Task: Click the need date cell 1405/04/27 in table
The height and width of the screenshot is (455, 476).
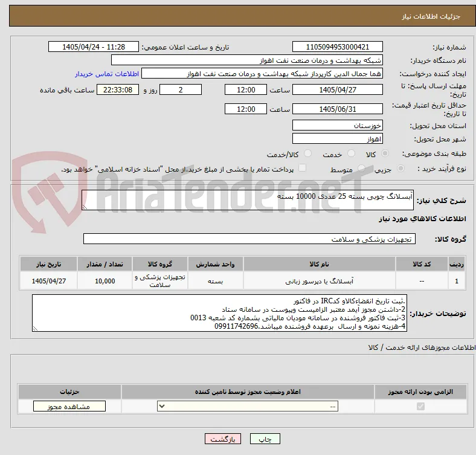Action: [x=48, y=281]
